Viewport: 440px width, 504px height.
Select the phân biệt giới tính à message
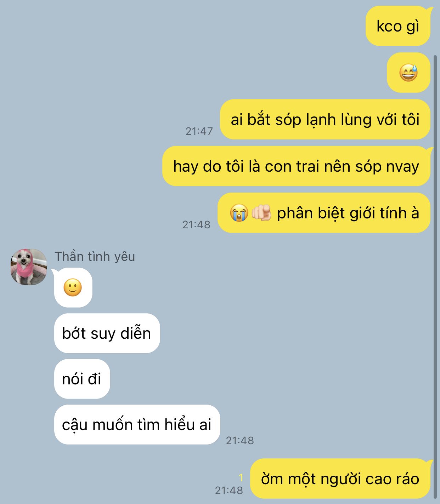coord(324,213)
